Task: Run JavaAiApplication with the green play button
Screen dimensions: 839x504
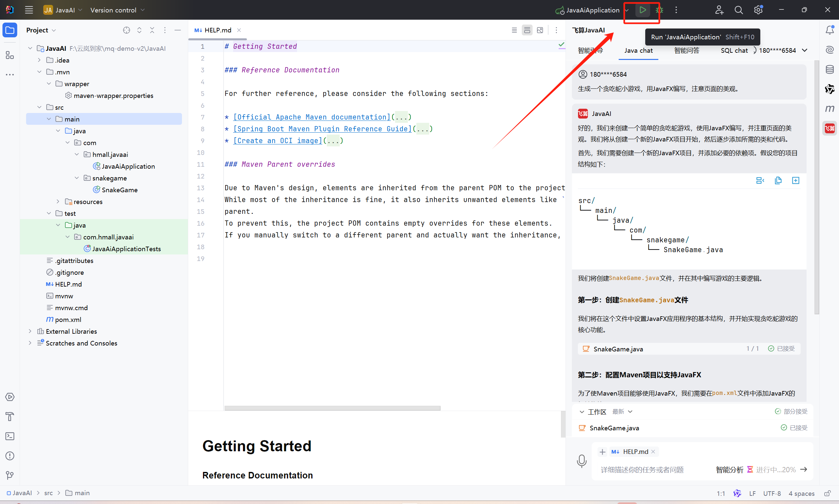Action: coord(642,10)
